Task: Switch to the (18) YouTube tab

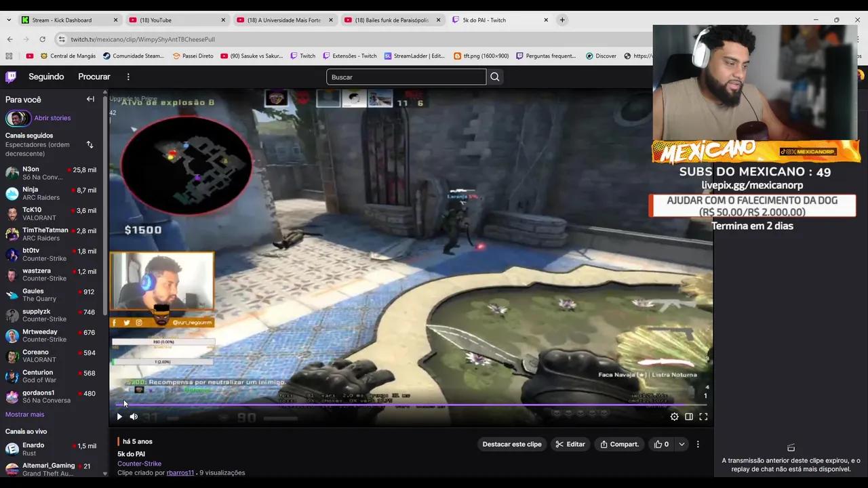Action: click(178, 20)
